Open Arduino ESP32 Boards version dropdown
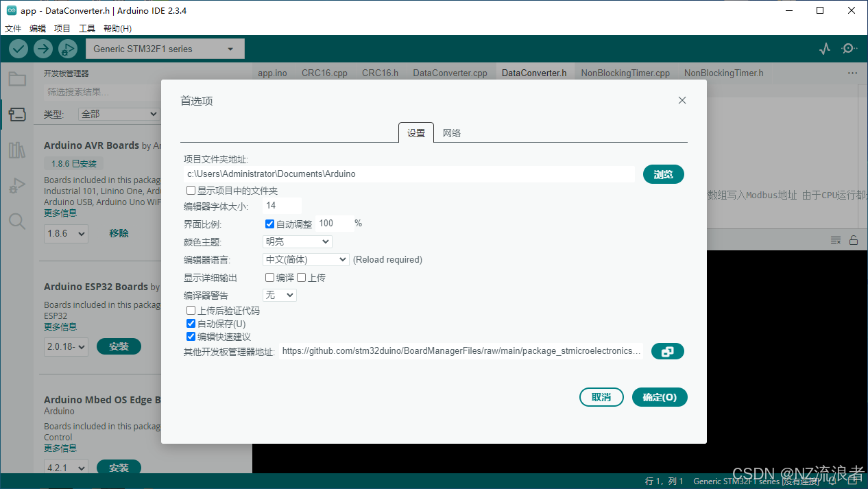The width and height of the screenshot is (868, 489). coord(67,346)
